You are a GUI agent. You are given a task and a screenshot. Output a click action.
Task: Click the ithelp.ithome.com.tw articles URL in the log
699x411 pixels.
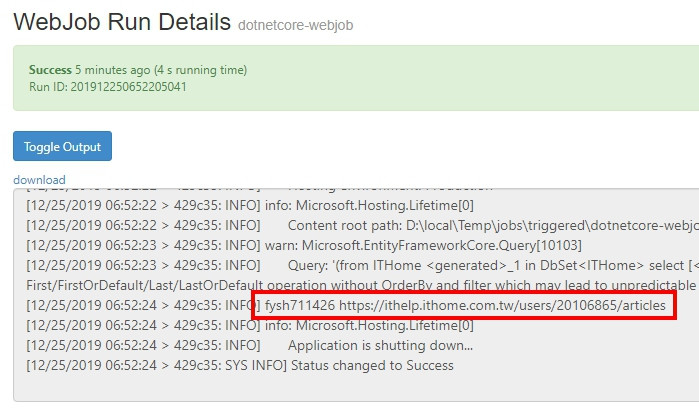pos(502,305)
